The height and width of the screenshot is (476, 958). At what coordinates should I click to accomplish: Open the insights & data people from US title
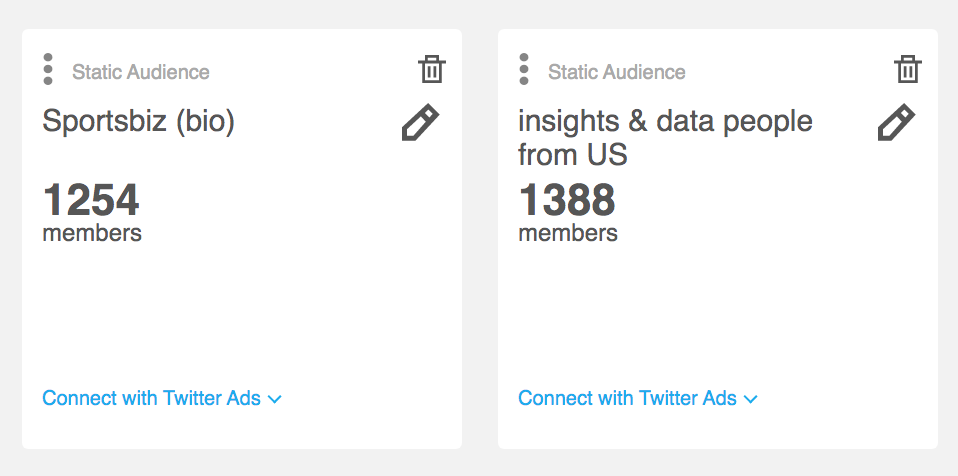coord(665,138)
